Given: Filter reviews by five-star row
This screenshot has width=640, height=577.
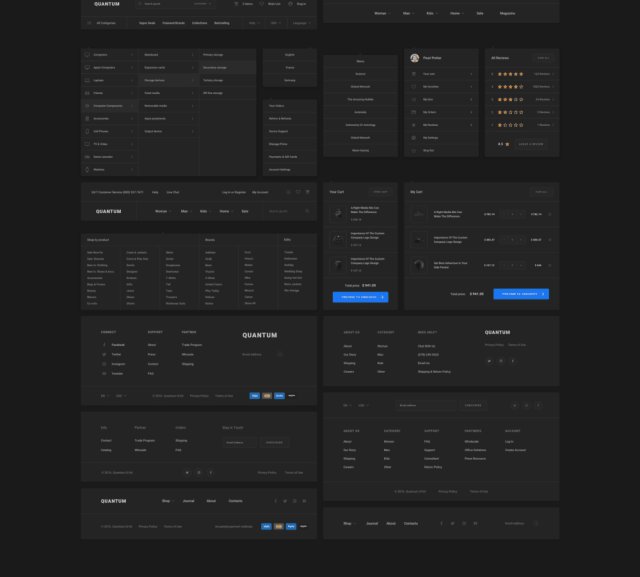Looking at the screenshot, I should click(x=522, y=74).
